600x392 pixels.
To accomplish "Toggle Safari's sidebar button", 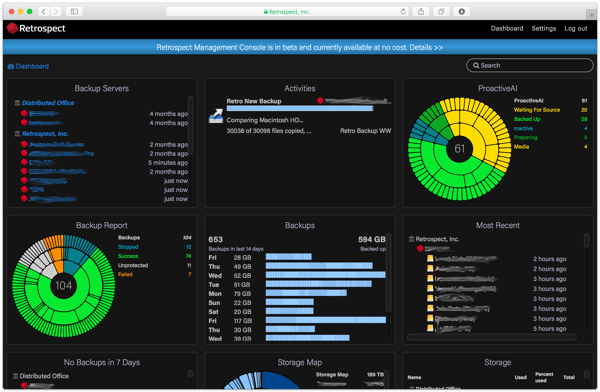I will [74, 11].
